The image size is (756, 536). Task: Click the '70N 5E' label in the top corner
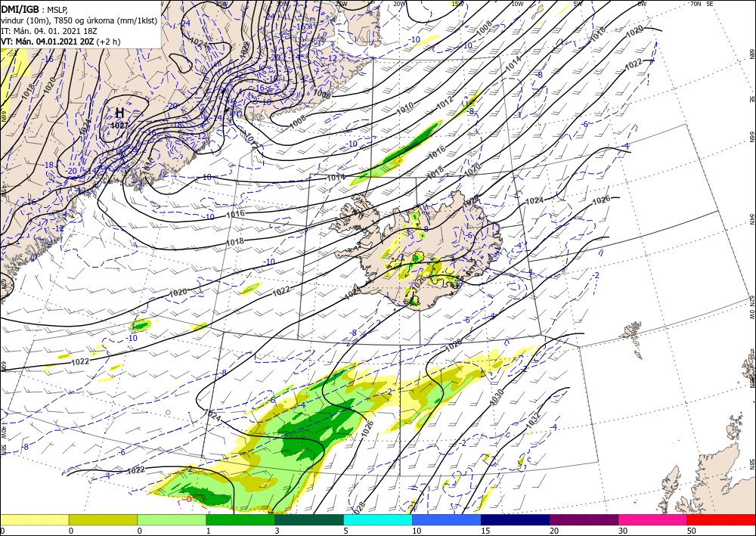[702, 4]
